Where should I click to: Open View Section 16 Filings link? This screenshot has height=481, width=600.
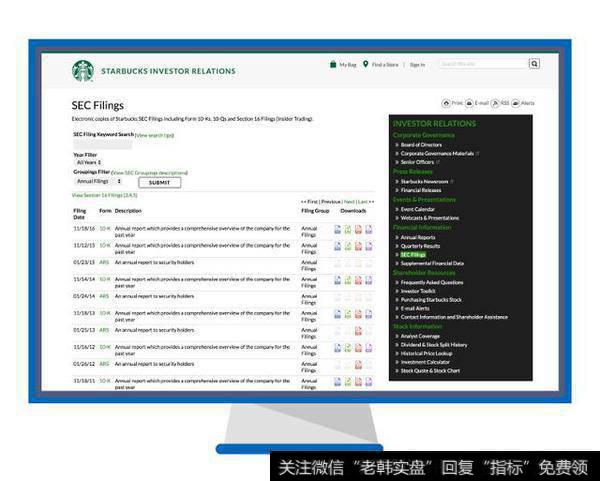pos(104,195)
